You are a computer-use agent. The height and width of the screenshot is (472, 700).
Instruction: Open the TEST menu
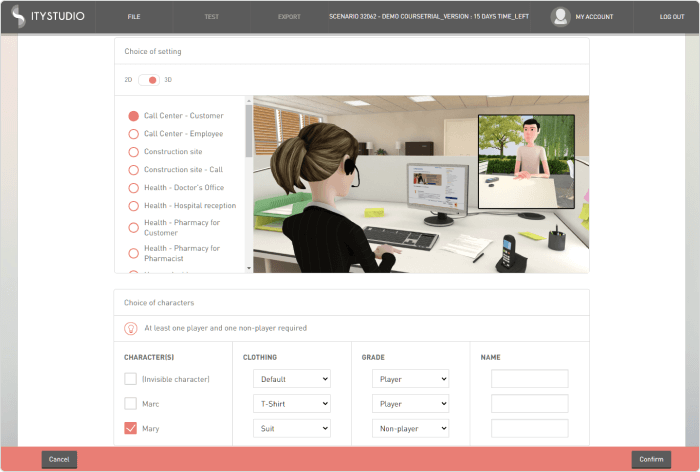click(x=212, y=17)
